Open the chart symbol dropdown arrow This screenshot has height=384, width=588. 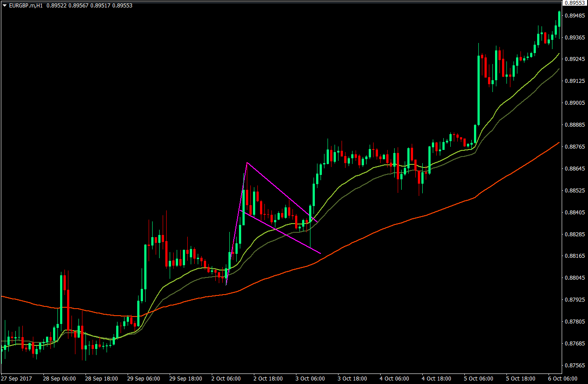tap(4, 6)
